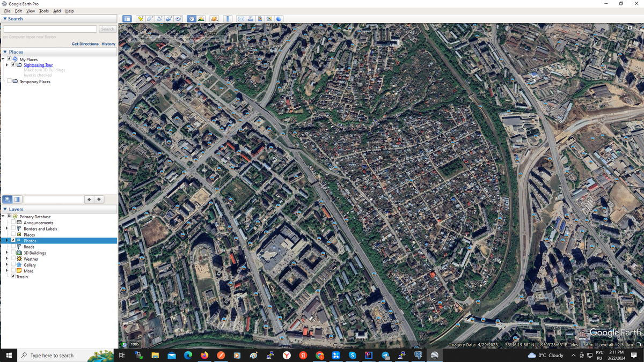Select the Add Image Overlay tool
This screenshot has width=644, height=362.
169,19
